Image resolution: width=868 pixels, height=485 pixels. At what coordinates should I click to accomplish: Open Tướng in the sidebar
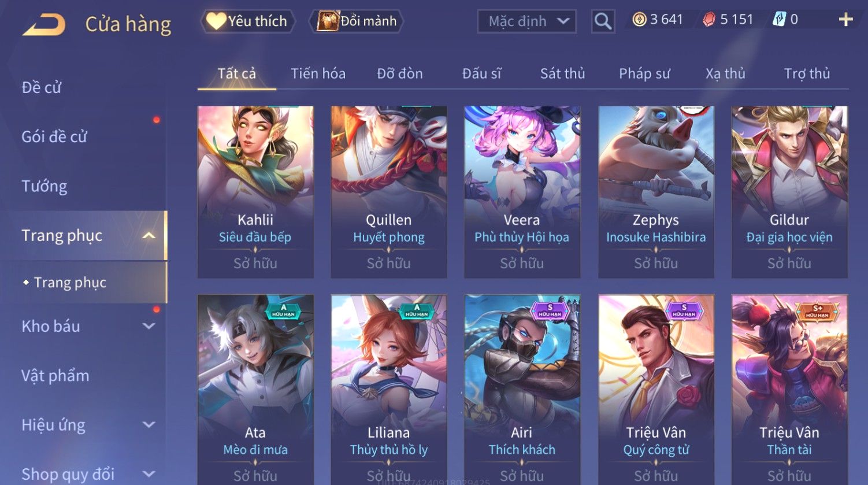[44, 186]
